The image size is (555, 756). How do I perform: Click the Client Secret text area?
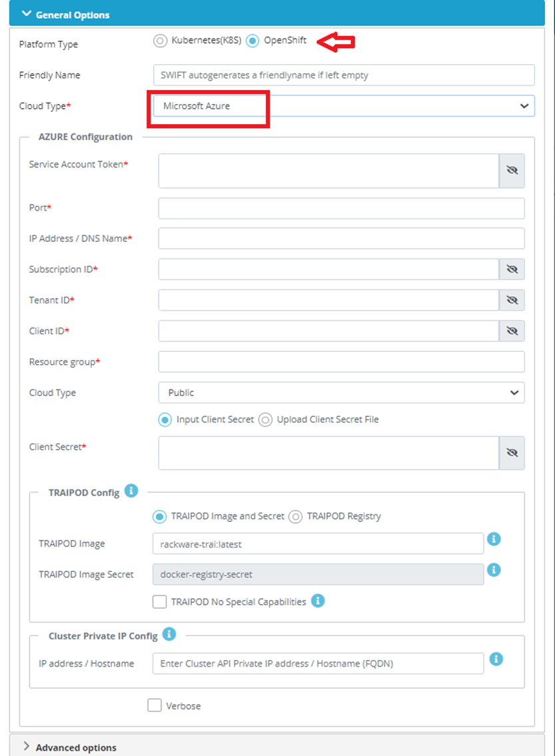pyautogui.click(x=328, y=453)
